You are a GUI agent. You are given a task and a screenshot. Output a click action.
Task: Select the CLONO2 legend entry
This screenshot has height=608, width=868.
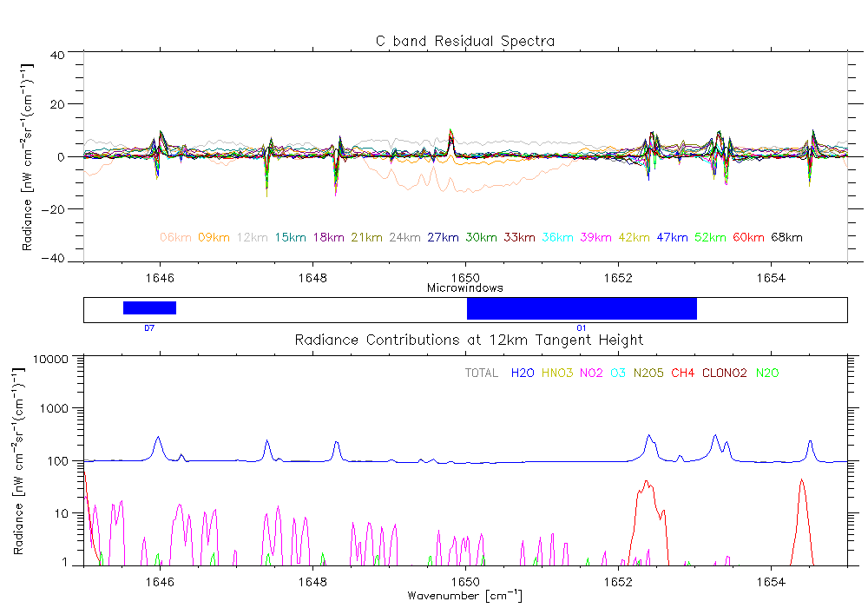(722, 373)
